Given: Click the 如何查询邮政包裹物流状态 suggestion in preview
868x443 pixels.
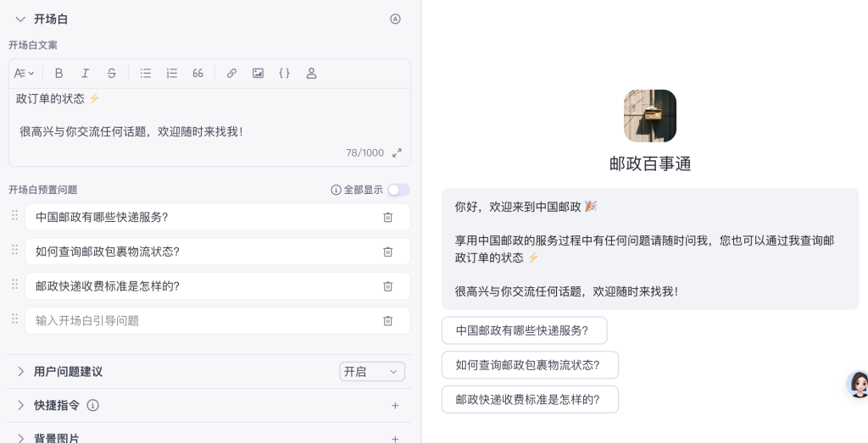Looking at the screenshot, I should (x=529, y=365).
